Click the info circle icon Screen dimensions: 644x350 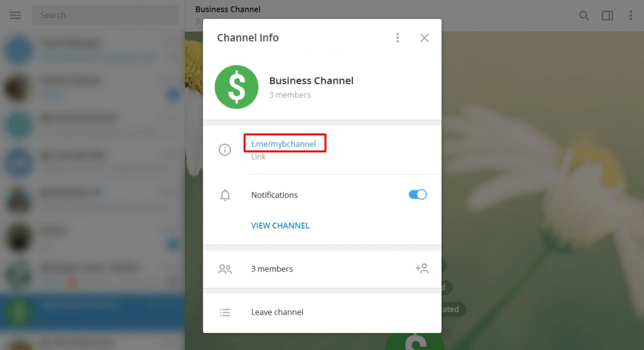click(x=225, y=150)
